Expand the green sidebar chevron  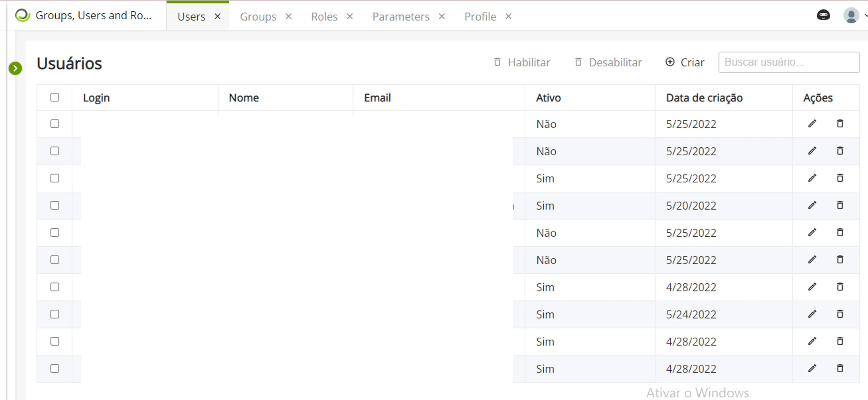click(15, 68)
